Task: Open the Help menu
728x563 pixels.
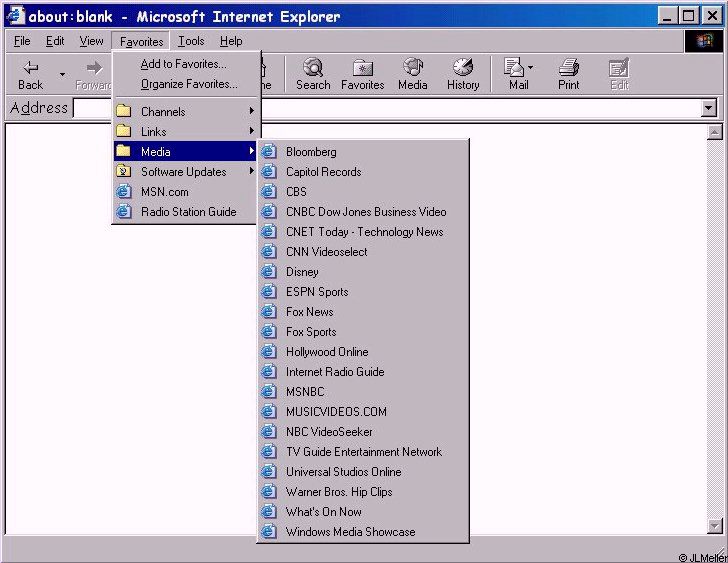Action: point(231,41)
